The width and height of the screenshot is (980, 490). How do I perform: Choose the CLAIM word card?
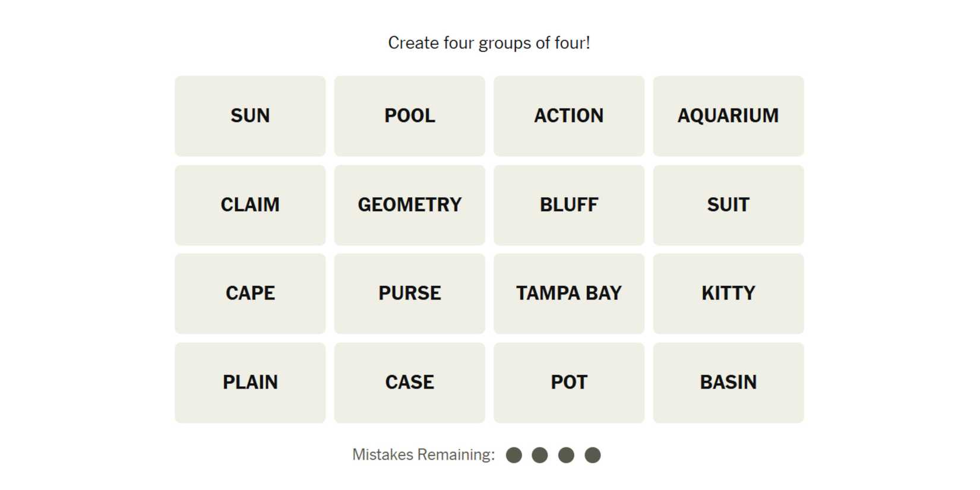(250, 205)
